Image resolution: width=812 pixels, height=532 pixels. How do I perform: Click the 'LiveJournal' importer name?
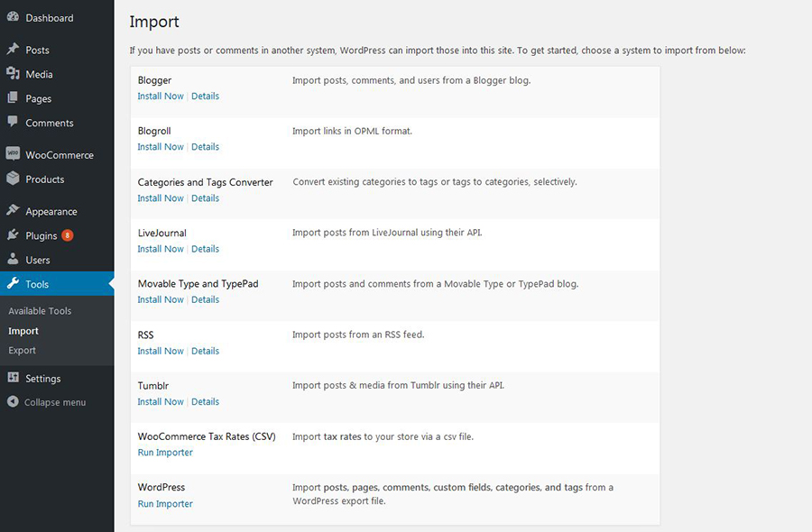[x=162, y=233]
